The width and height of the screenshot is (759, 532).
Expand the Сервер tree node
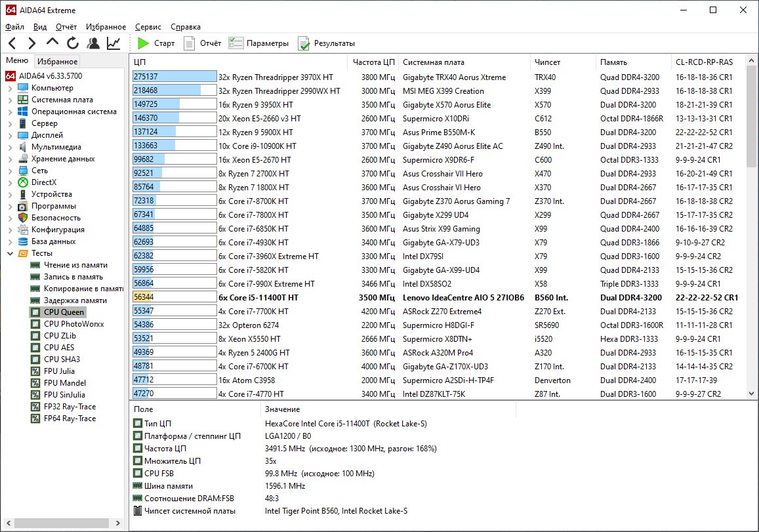[x=10, y=123]
